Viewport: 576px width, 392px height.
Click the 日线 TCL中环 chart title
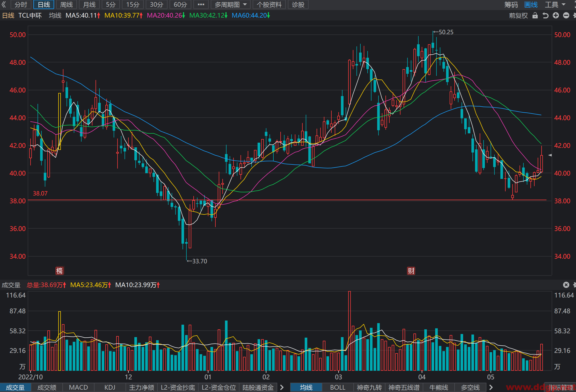pyautogui.click(x=22, y=16)
